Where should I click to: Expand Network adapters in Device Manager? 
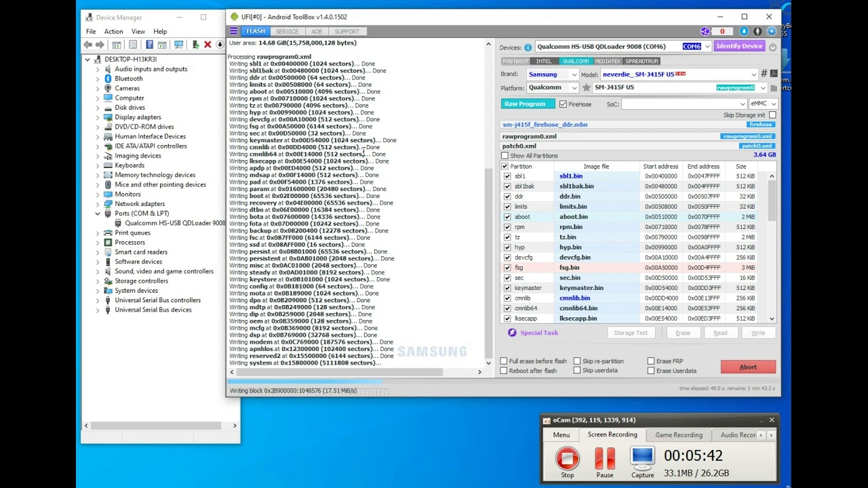[98, 204]
